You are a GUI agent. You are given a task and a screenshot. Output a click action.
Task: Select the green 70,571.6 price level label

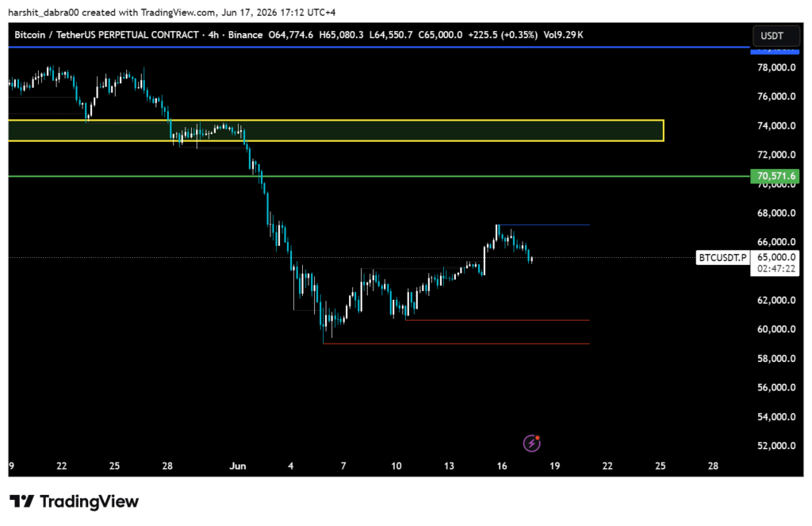(x=775, y=176)
